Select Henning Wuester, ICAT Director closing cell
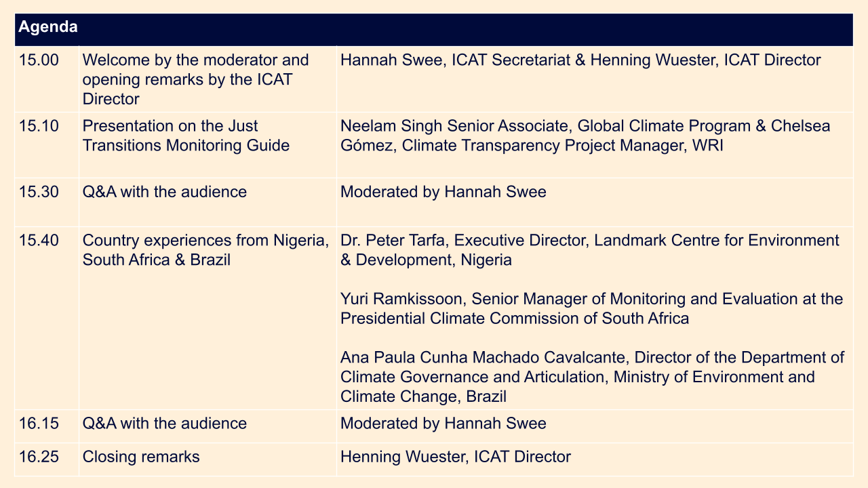Viewport: 868px width, 488px height. (595, 459)
